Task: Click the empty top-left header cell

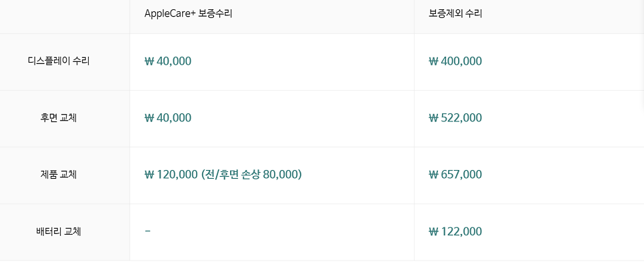Action: coord(65,17)
